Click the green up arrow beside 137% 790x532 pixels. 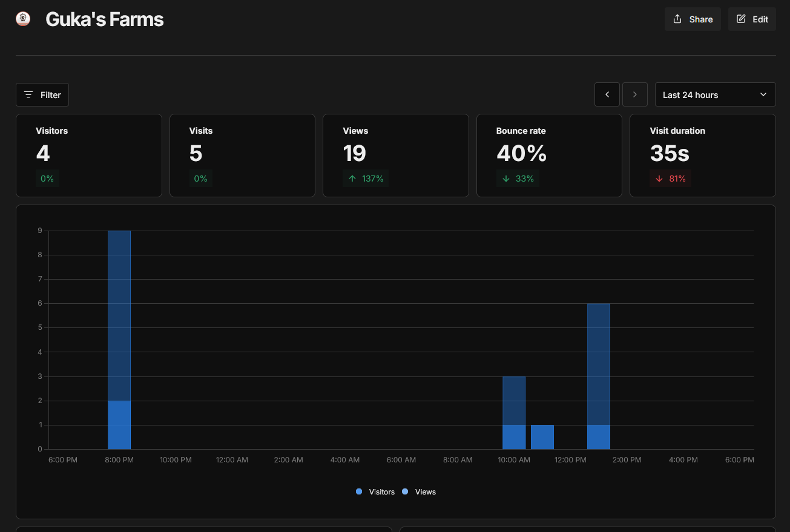tap(352, 179)
